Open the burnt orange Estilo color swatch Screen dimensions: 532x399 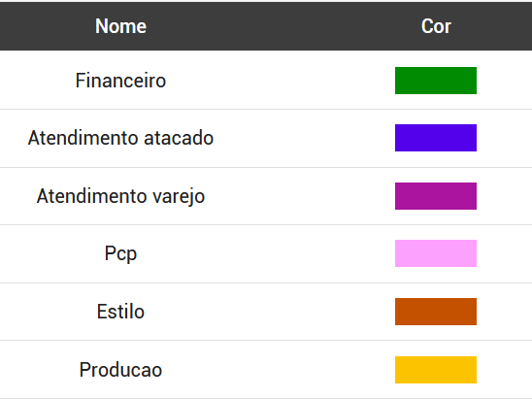tap(436, 312)
